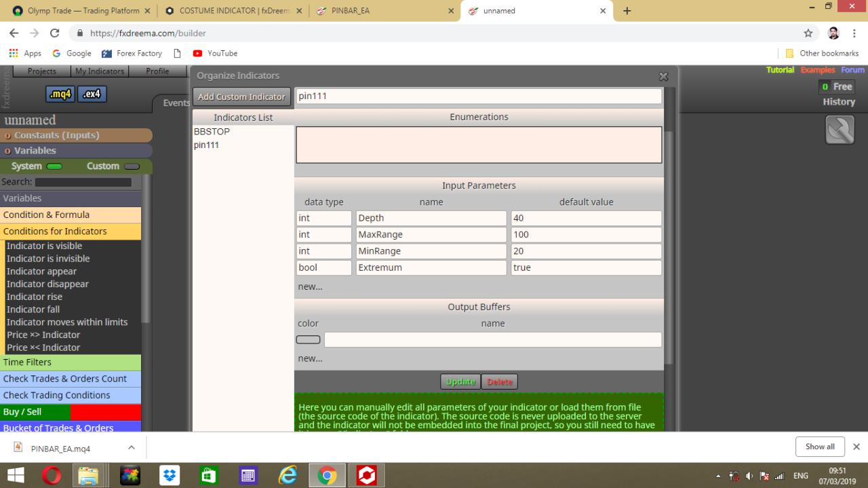Open Windows Start menu
Screen dimensions: 868x488
pos(16,475)
